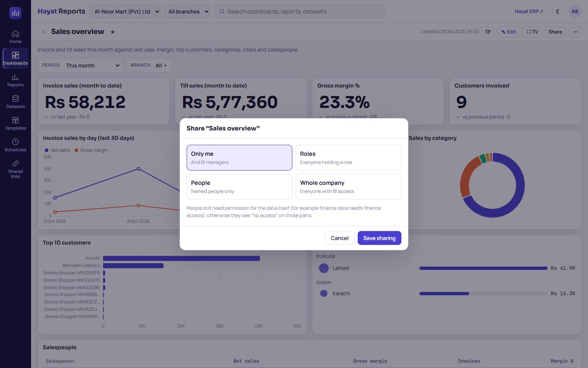Click the Edit pencil button
588x368 pixels.
tap(508, 32)
